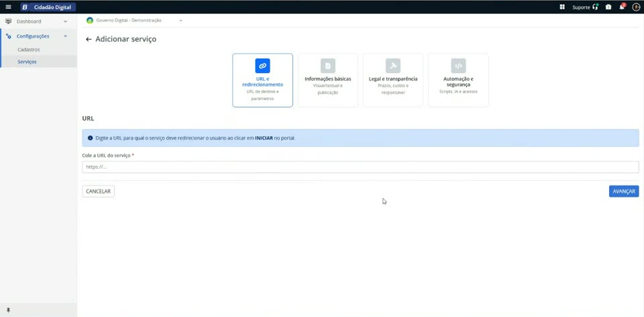Collapse the Configurações menu chevron
Image resolution: width=644 pixels, height=317 pixels.
coord(65,36)
